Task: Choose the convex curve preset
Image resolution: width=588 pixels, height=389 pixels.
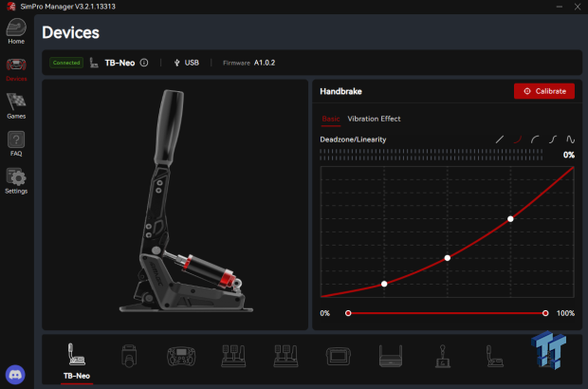Action: (535, 139)
